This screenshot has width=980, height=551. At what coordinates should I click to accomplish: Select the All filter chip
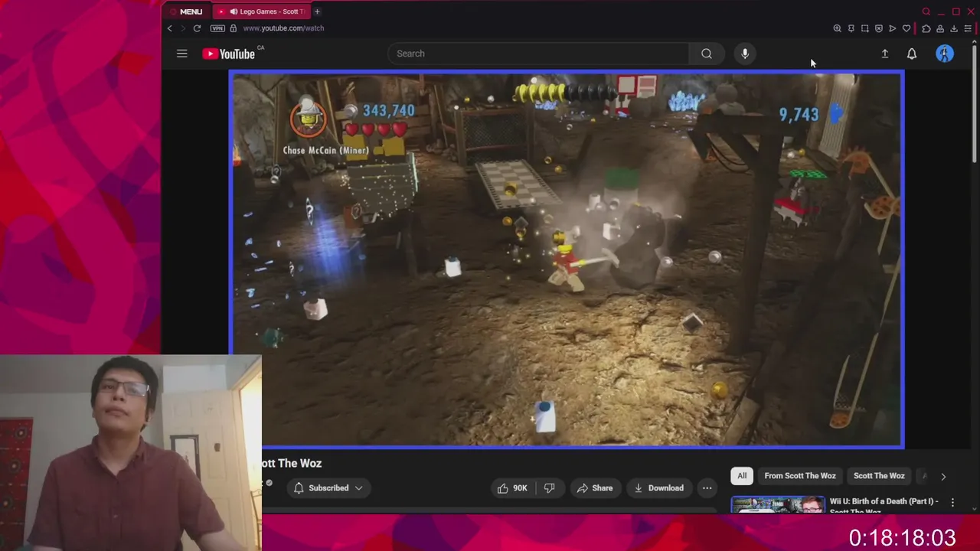click(742, 476)
